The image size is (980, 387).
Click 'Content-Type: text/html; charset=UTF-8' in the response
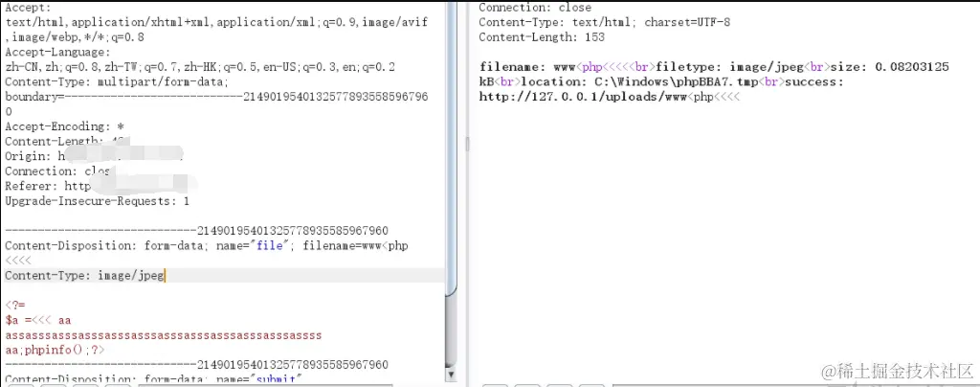pyautogui.click(x=605, y=22)
